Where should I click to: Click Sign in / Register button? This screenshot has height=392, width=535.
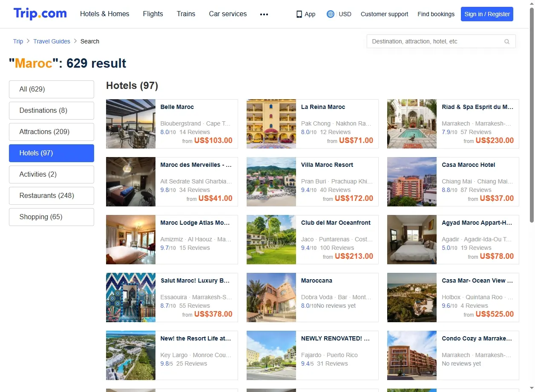(487, 14)
